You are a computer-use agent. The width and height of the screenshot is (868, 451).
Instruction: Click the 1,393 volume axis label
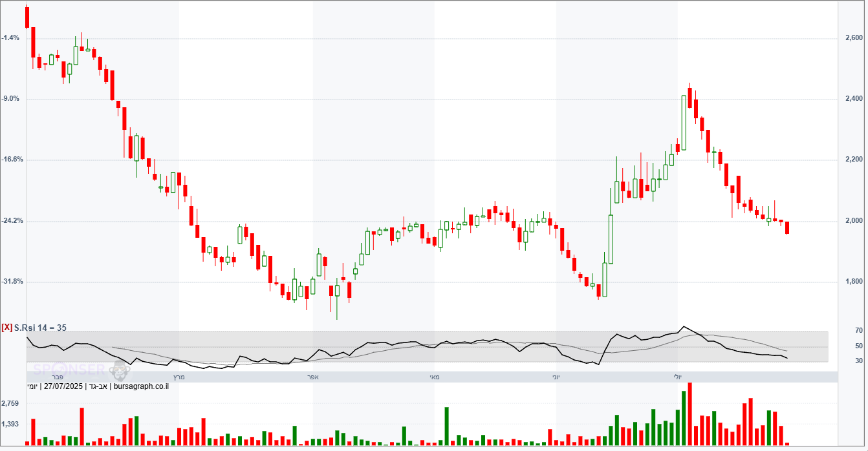10,425
